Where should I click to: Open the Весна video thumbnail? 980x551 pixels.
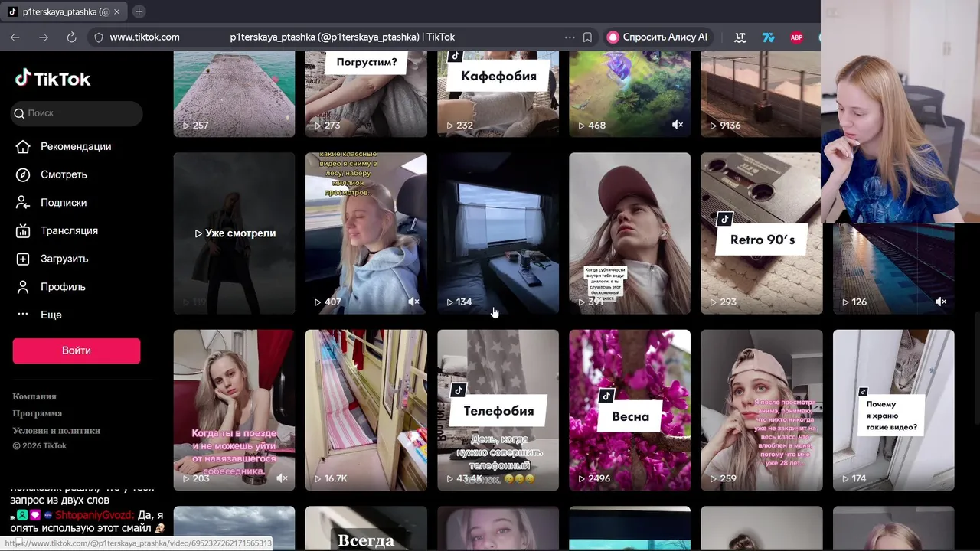coord(629,410)
